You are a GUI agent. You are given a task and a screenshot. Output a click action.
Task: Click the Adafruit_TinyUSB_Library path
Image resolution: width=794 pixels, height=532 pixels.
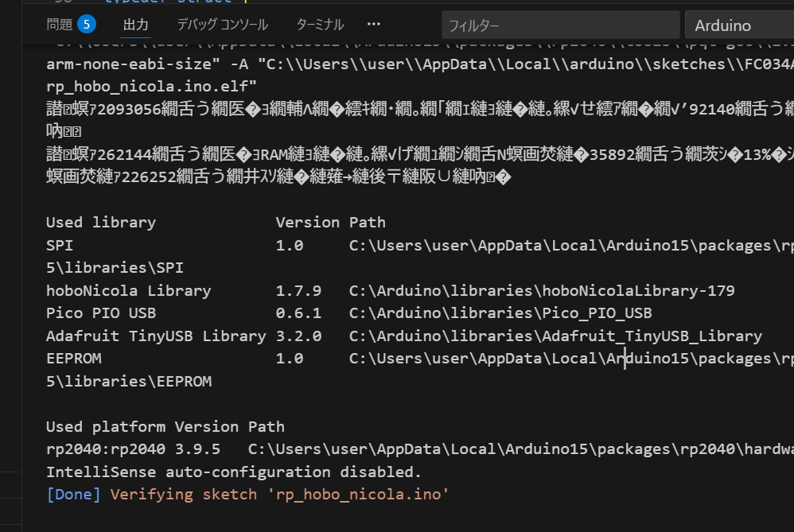coord(555,336)
